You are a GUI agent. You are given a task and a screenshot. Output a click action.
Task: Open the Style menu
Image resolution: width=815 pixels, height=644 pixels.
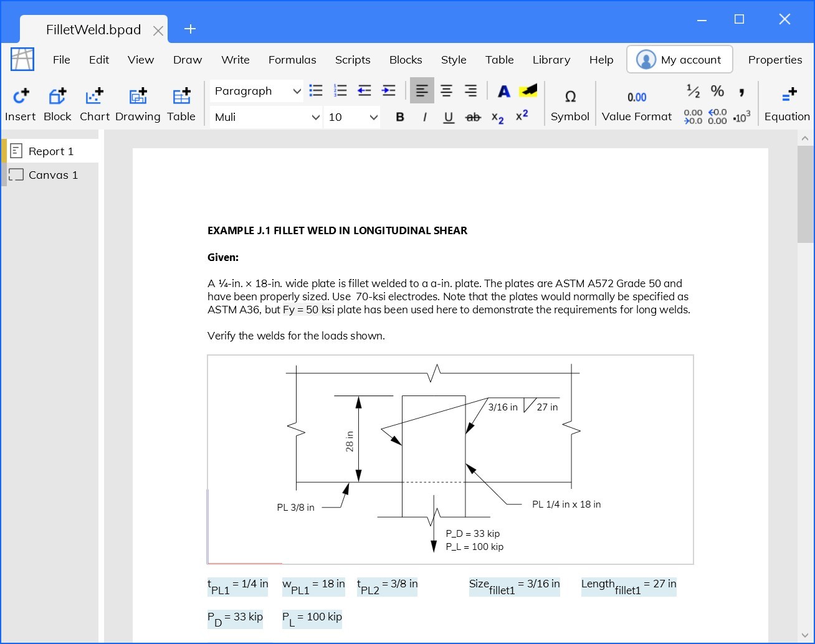click(454, 60)
